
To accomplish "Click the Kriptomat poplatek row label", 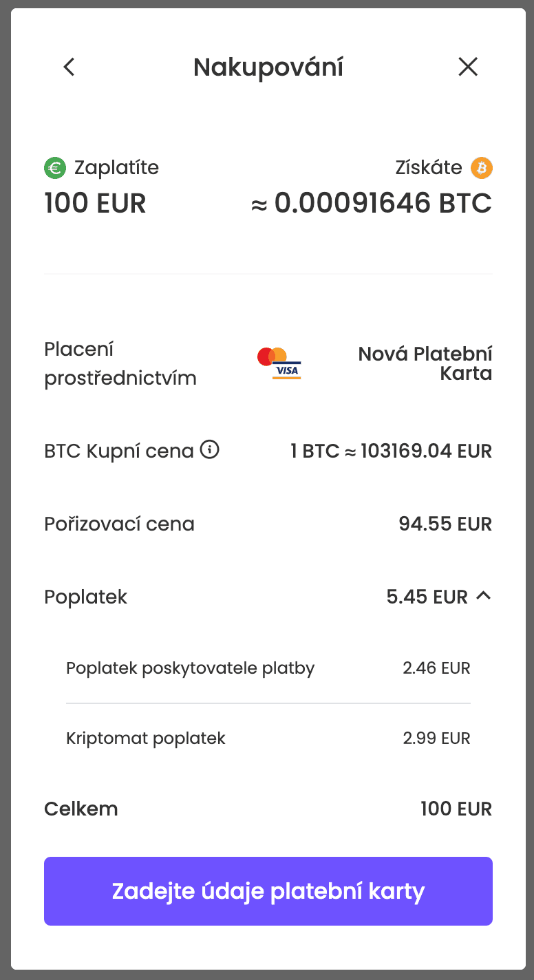I will [x=146, y=738].
